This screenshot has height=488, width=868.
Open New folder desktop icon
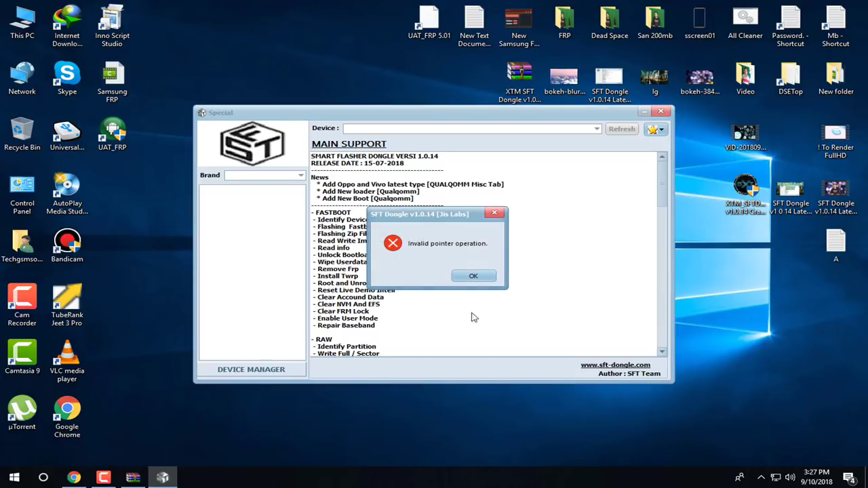click(x=835, y=79)
